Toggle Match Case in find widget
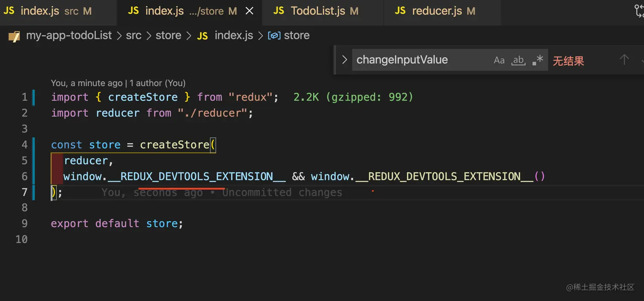644x301 pixels. pos(499,60)
